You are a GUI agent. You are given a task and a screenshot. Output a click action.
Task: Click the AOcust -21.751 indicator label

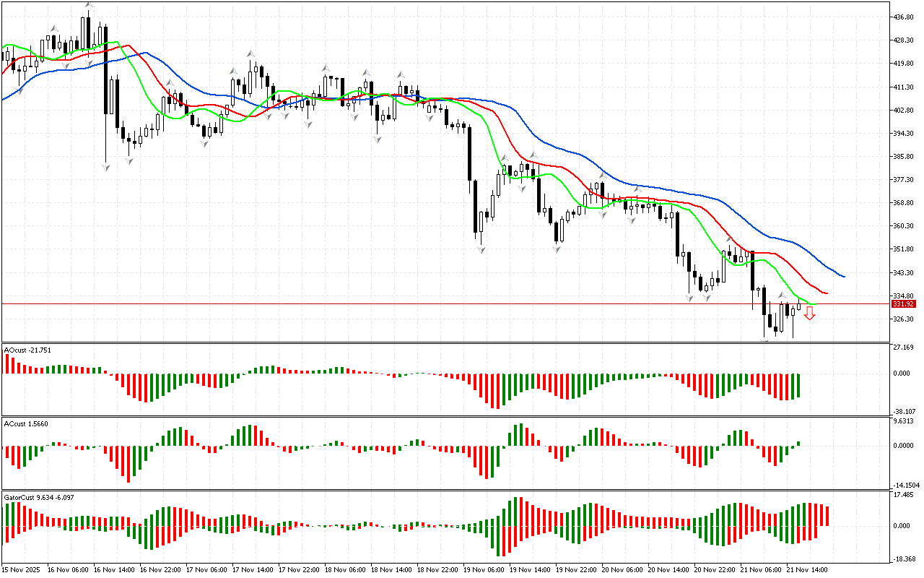27,350
